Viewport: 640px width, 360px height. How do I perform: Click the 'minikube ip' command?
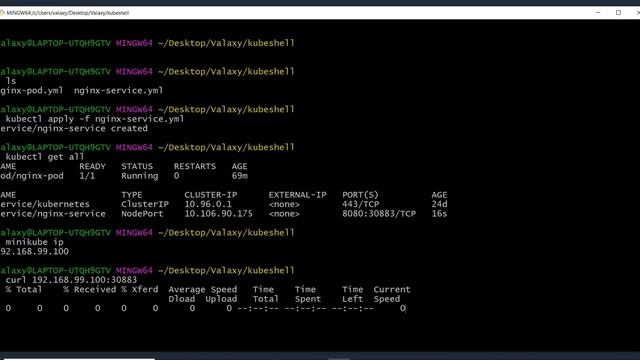34,242
